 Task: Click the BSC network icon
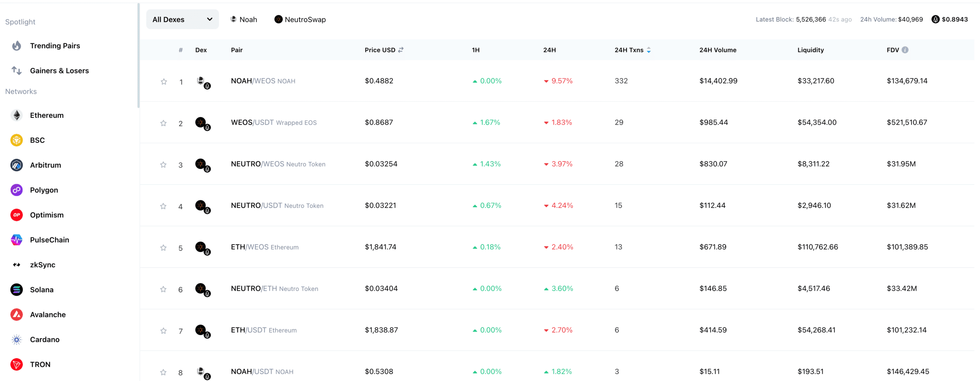(x=16, y=140)
